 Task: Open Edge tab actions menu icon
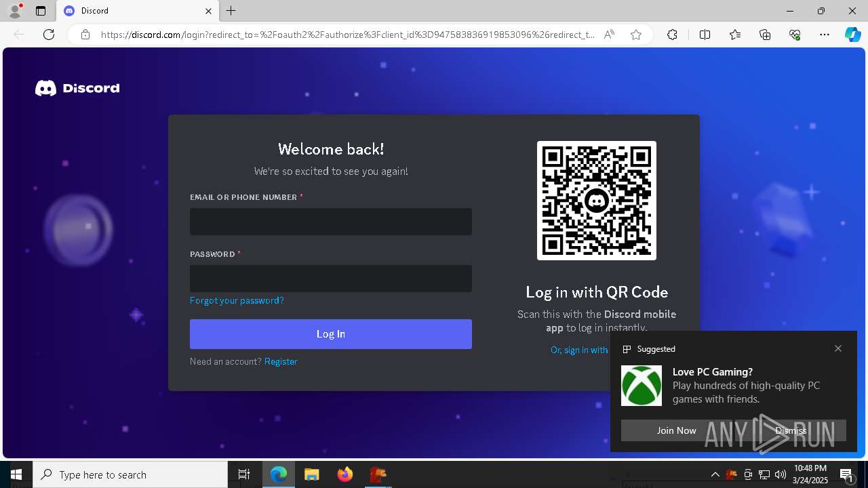point(41,11)
